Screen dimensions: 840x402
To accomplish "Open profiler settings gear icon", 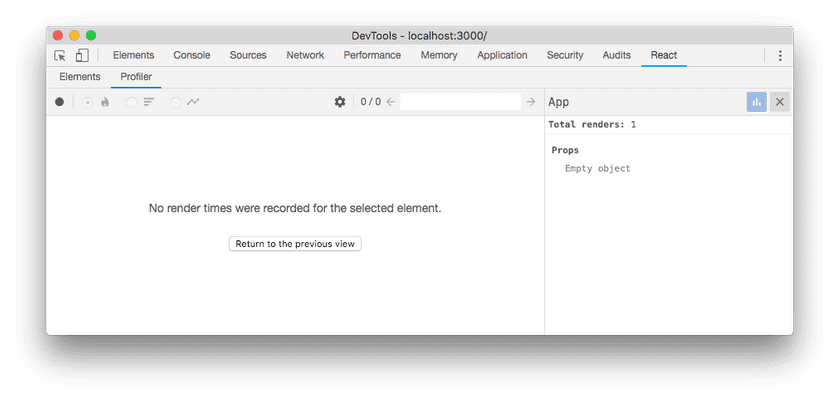I will tap(340, 102).
